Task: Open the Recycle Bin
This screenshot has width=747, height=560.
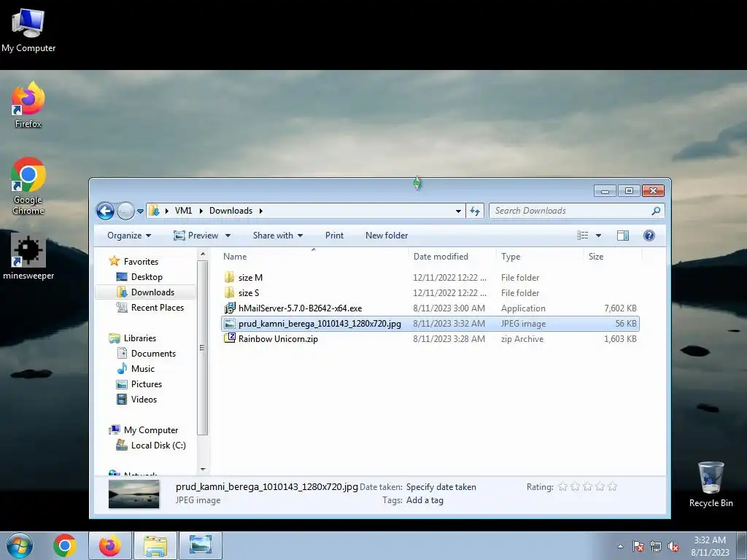Action: tap(711, 484)
